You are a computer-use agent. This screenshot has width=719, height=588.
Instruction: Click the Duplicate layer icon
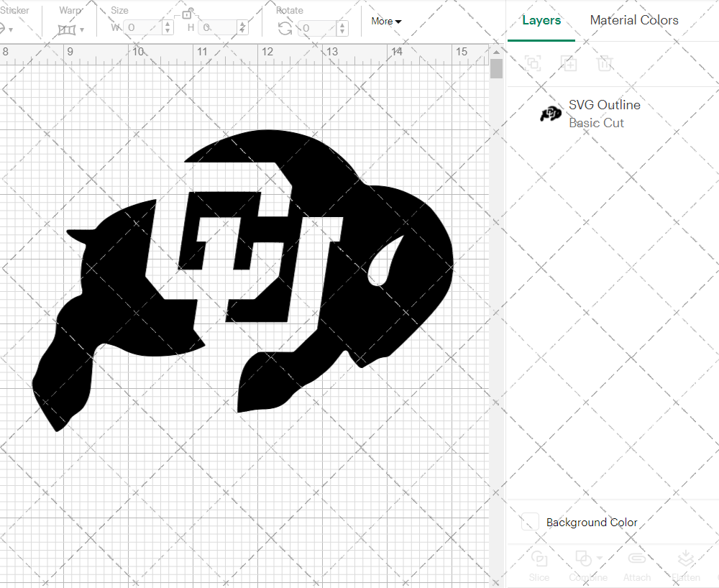(569, 63)
